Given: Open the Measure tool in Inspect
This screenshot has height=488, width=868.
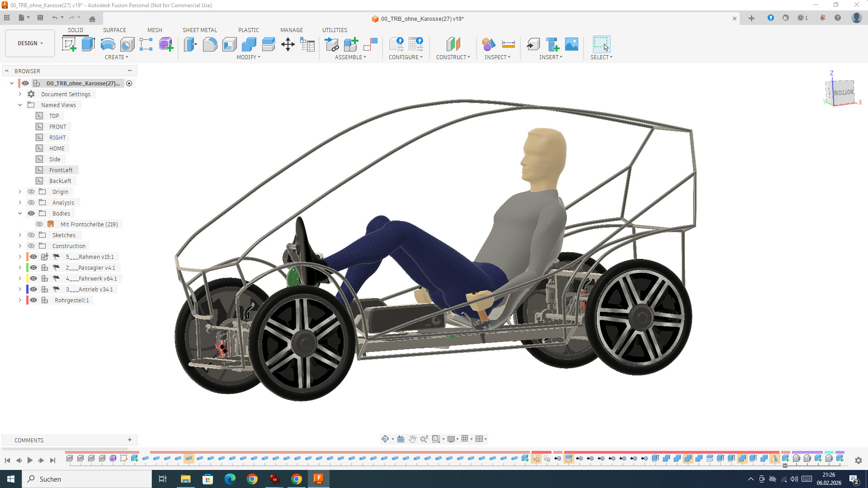Looking at the screenshot, I should point(508,44).
